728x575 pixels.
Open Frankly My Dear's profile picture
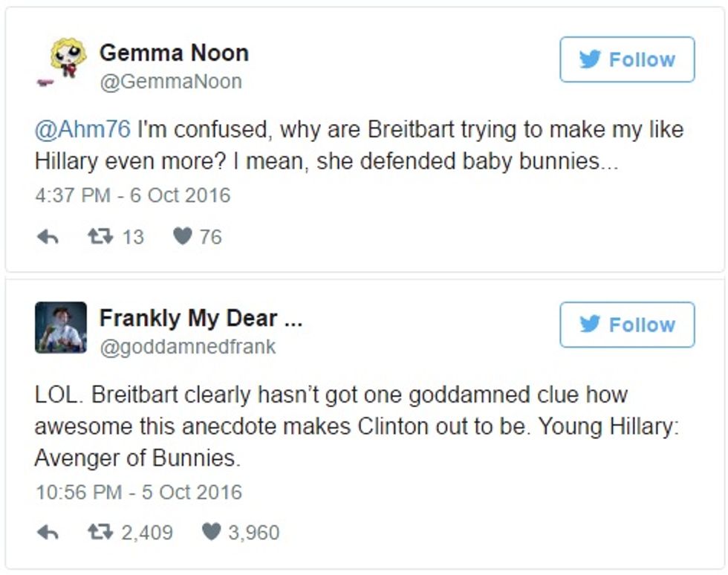[61, 328]
